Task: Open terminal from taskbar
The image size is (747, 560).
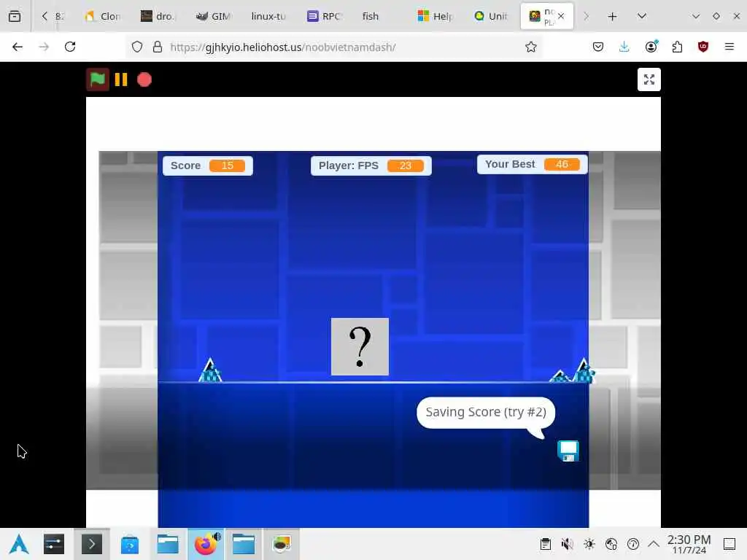Action: [91, 544]
